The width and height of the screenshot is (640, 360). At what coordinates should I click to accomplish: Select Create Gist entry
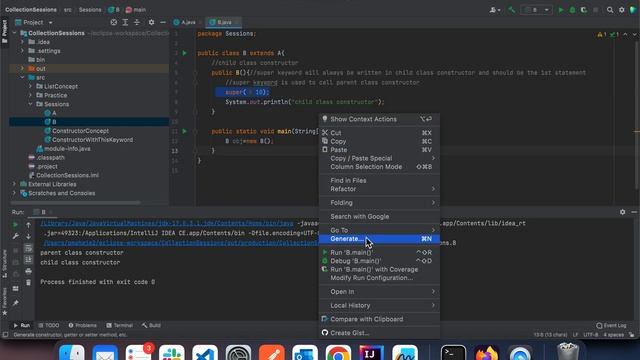tap(379, 333)
